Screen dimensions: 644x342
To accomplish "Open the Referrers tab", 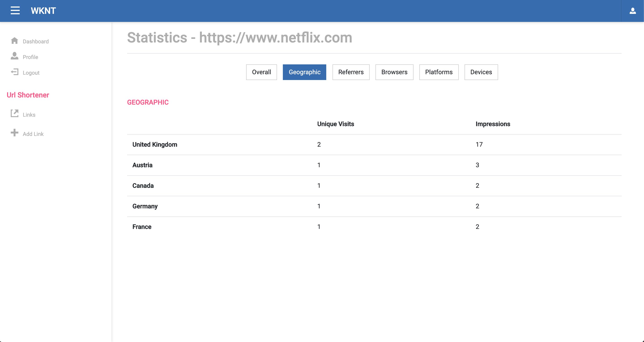I will (x=351, y=72).
